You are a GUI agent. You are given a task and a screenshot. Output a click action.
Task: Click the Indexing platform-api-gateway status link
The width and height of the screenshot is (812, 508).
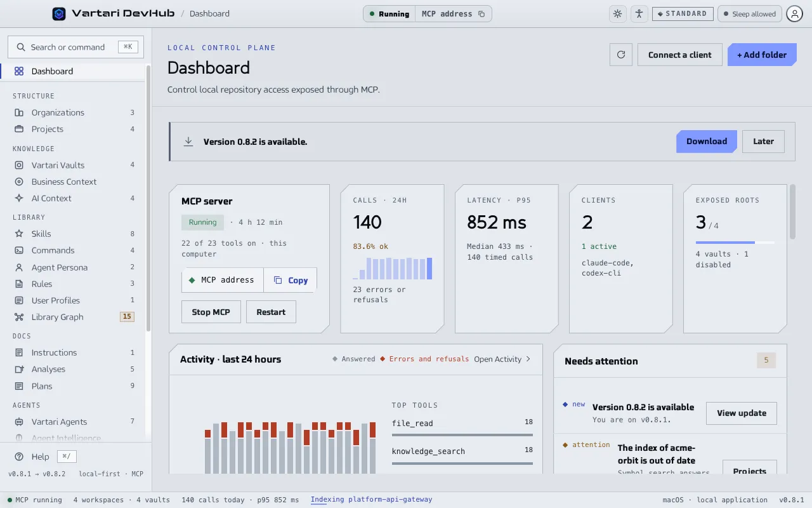[371, 500]
